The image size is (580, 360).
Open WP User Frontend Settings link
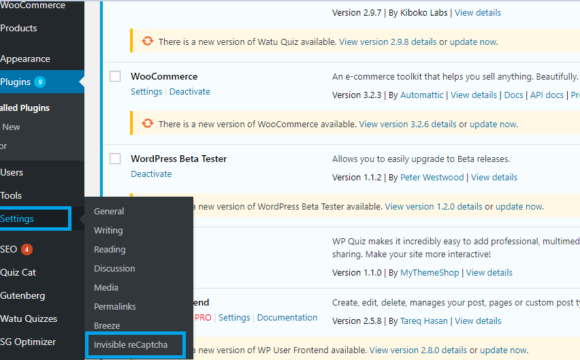point(234,317)
